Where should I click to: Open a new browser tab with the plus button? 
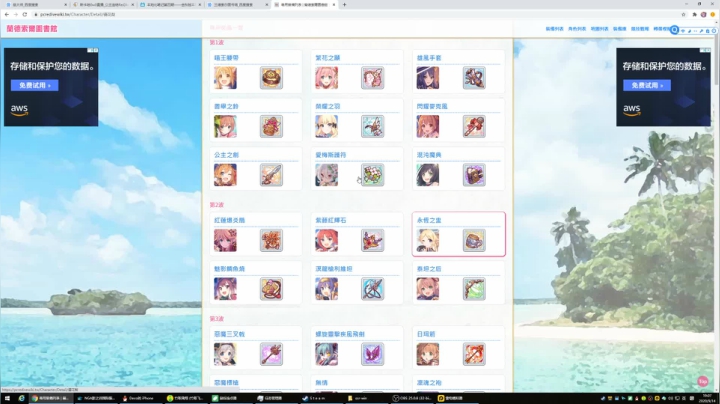point(344,5)
